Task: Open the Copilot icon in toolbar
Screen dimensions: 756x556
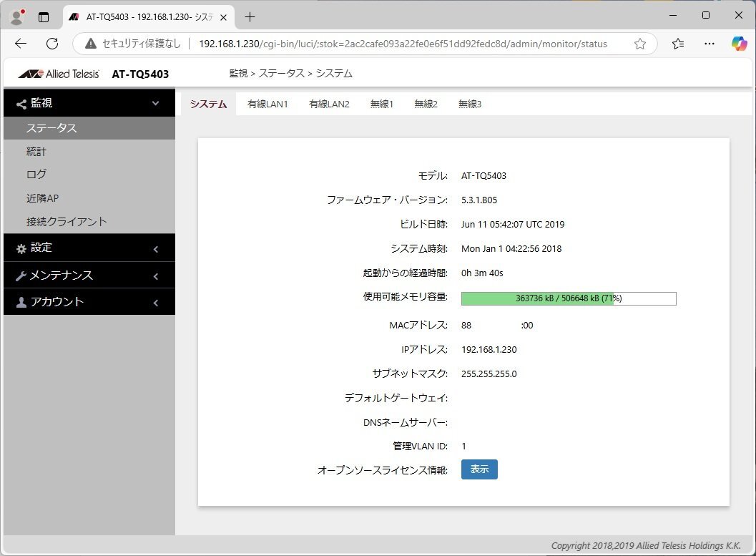Action: [739, 44]
